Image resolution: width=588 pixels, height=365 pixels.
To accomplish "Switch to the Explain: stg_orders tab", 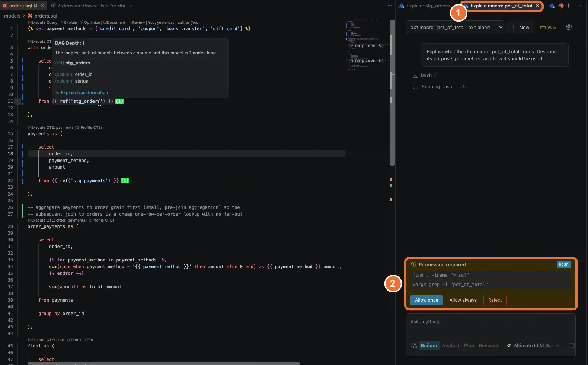I will coord(427,6).
